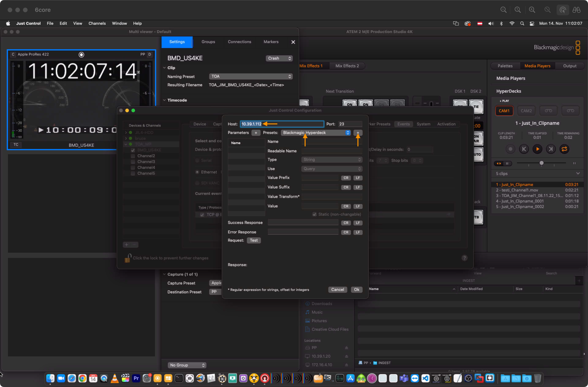The height and width of the screenshot is (387, 588).
Task: Toggle LF for Value Suffix
Action: tap(358, 187)
